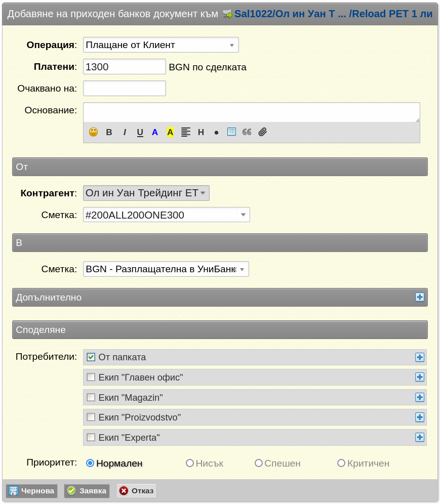The image size is (440, 504).
Task: Click the underline formatting icon
Action: pos(140,132)
